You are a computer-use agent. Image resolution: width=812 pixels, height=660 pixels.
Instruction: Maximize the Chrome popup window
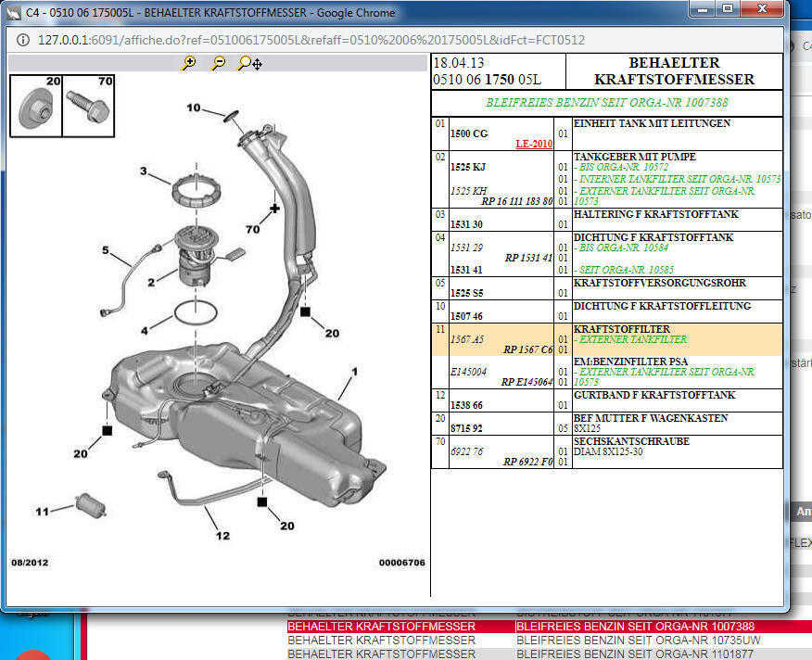click(728, 9)
